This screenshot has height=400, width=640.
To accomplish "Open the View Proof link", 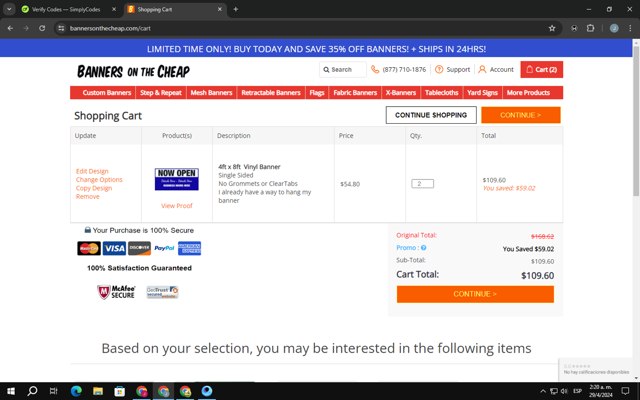I will (177, 206).
